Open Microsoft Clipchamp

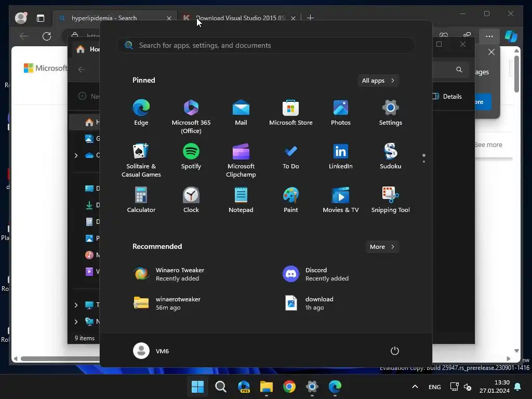click(241, 160)
